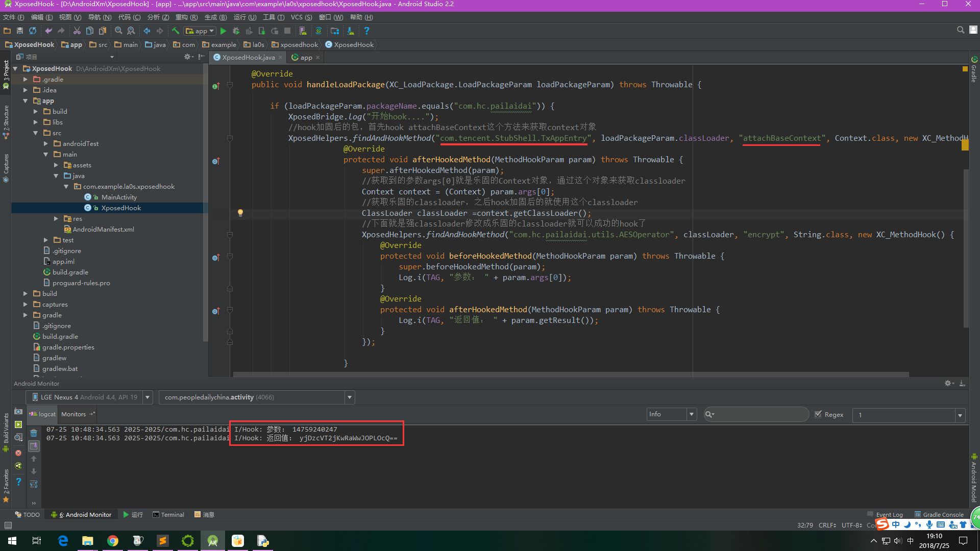The width and height of the screenshot is (980, 551).
Task: Click the Make Project hammer icon
Action: click(x=176, y=31)
